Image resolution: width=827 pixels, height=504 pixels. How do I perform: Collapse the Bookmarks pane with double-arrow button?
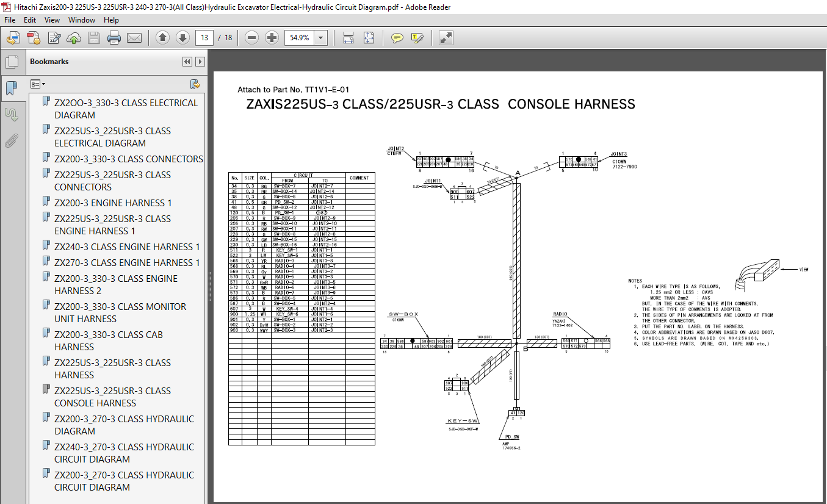(x=187, y=62)
